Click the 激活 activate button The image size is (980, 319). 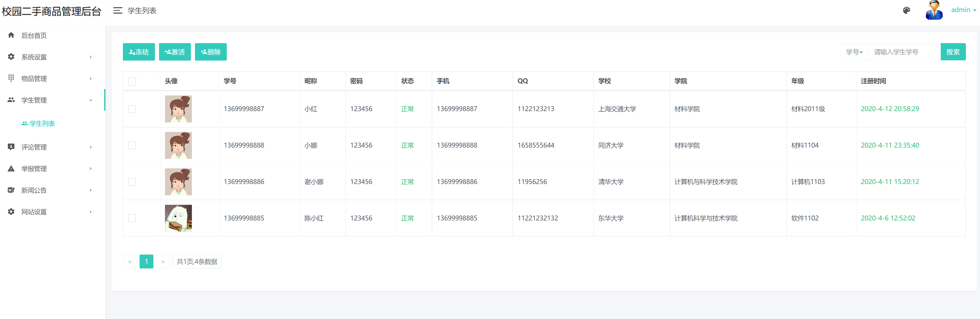[x=175, y=52]
